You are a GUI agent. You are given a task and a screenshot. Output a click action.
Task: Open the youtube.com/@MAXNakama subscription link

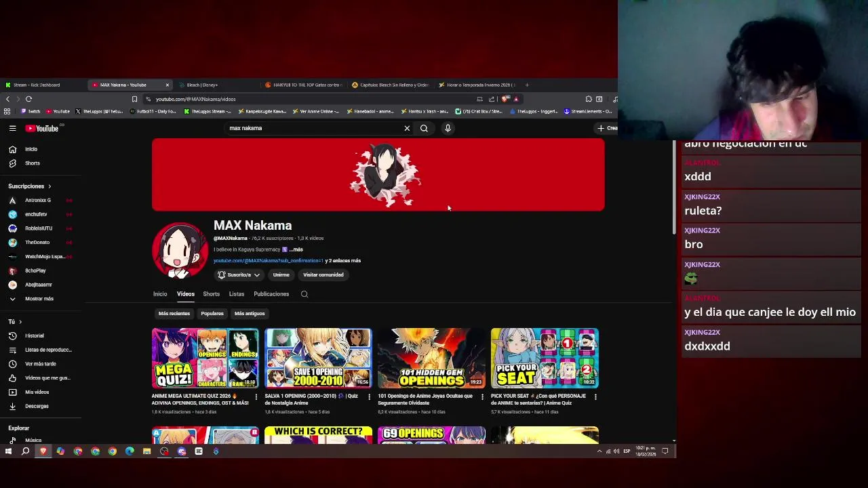(x=269, y=261)
